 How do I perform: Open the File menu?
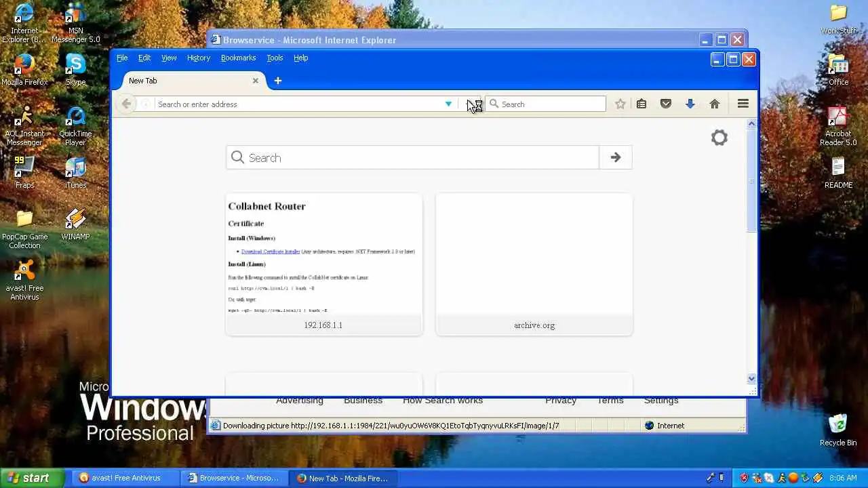(x=122, y=58)
